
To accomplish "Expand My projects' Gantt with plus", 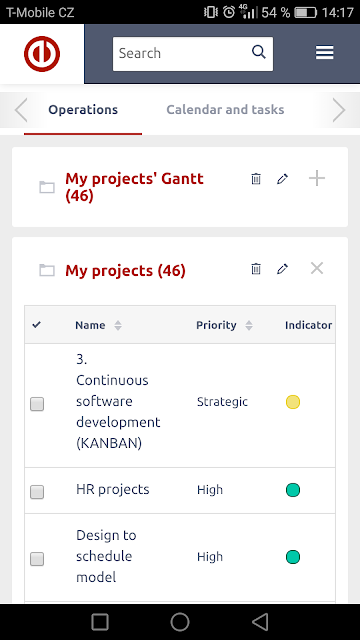I will pos(317,178).
